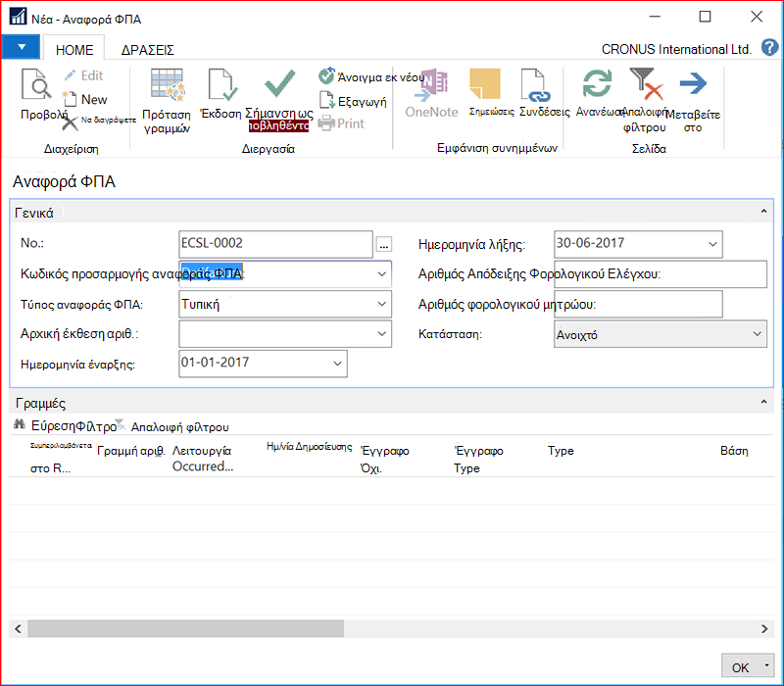Click the Edit pencil icon
784x686 pixels.
(70, 75)
